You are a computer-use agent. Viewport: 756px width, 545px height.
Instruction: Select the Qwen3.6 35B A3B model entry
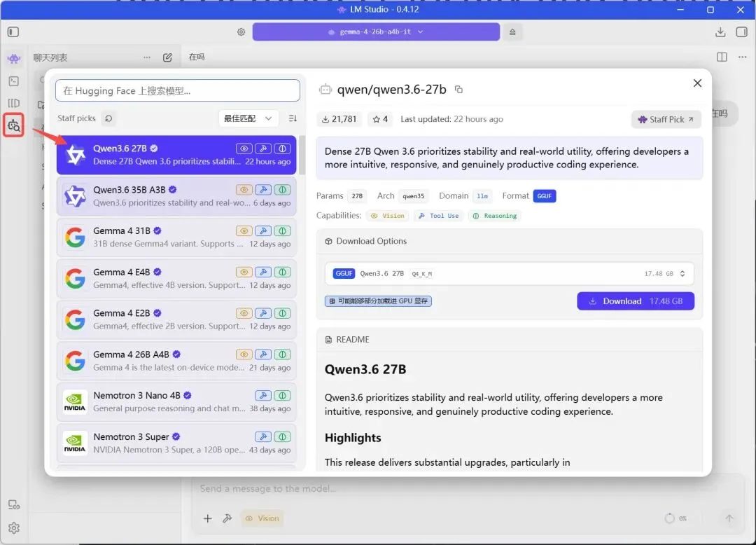(x=176, y=196)
